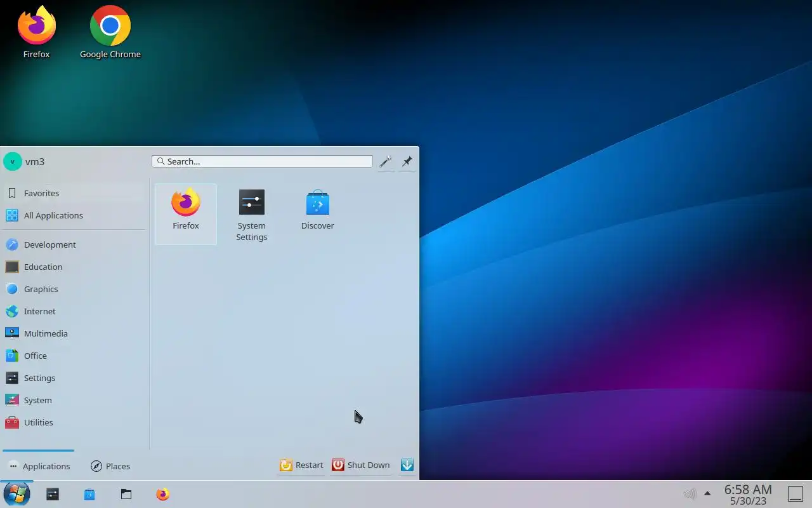
Task: Click the vm3 username label
Action: point(35,161)
